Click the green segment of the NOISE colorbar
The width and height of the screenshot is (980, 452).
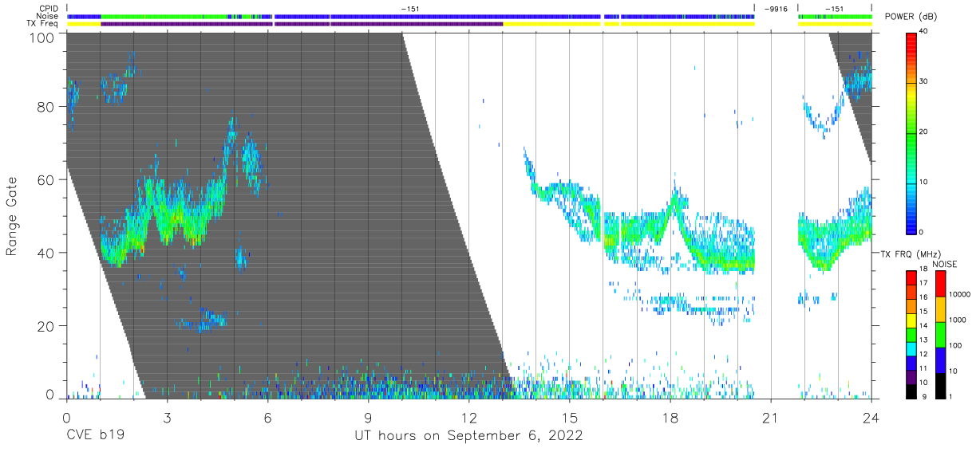coord(940,334)
